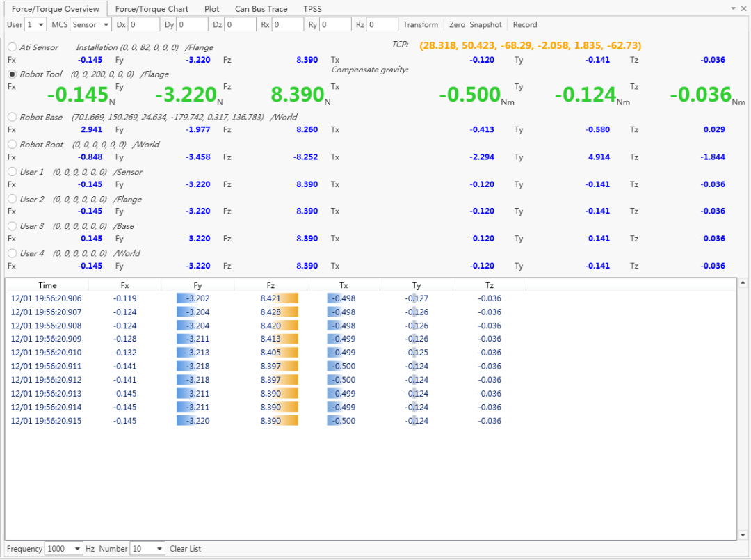Click the scroll up arrow of the data list

[x=742, y=283]
